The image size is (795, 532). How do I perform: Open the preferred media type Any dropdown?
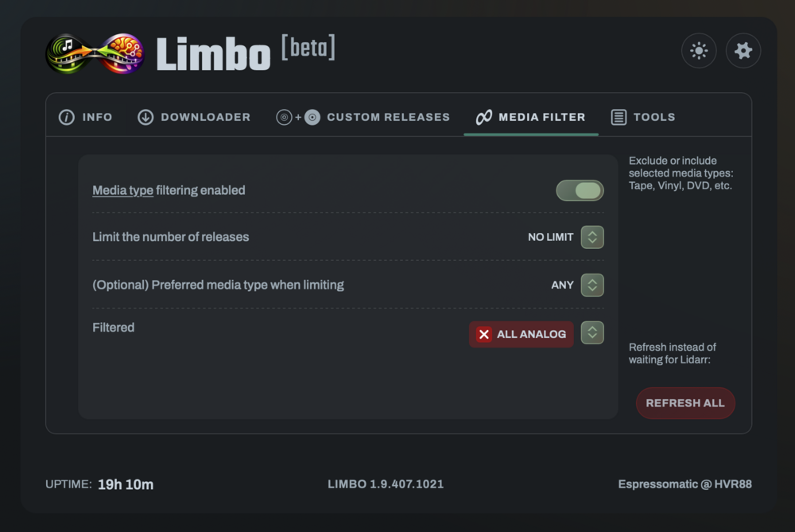pyautogui.click(x=592, y=285)
